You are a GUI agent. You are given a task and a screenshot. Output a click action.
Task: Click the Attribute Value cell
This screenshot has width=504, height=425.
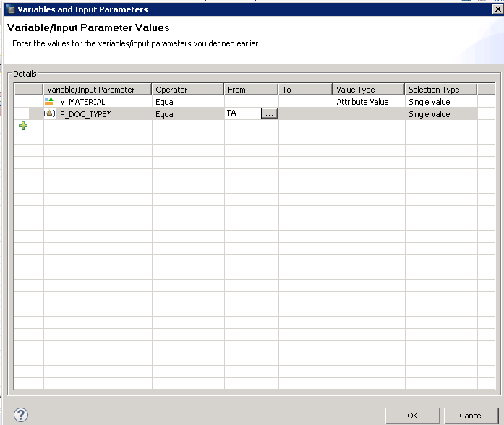[369, 102]
